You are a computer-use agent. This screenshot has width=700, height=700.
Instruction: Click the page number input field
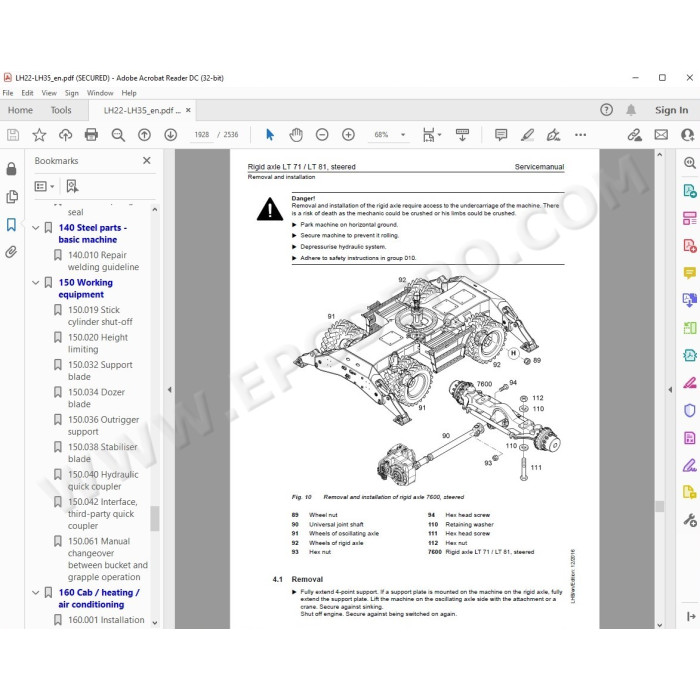pyautogui.click(x=202, y=135)
